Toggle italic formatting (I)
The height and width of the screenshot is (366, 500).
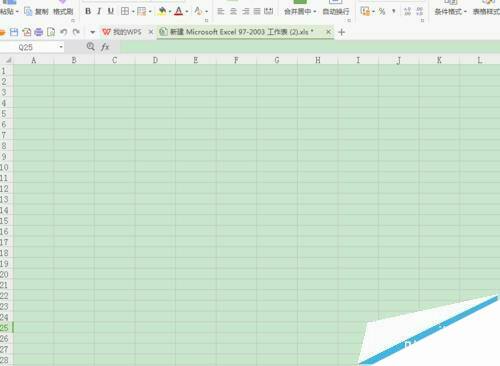[x=99, y=11]
